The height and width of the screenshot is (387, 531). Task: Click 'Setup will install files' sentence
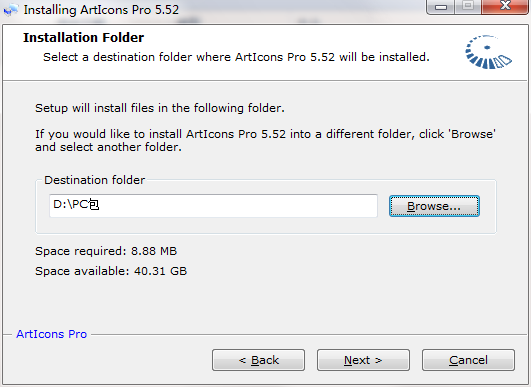pos(160,108)
